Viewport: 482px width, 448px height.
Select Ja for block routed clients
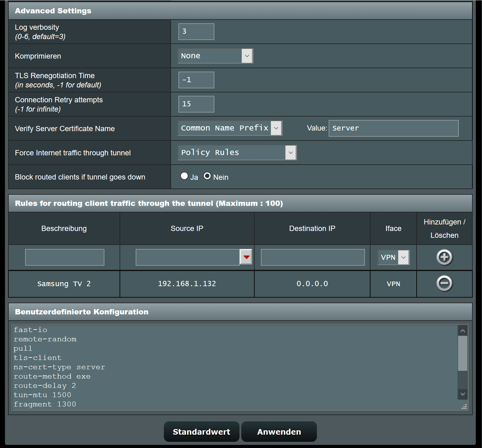coord(184,176)
